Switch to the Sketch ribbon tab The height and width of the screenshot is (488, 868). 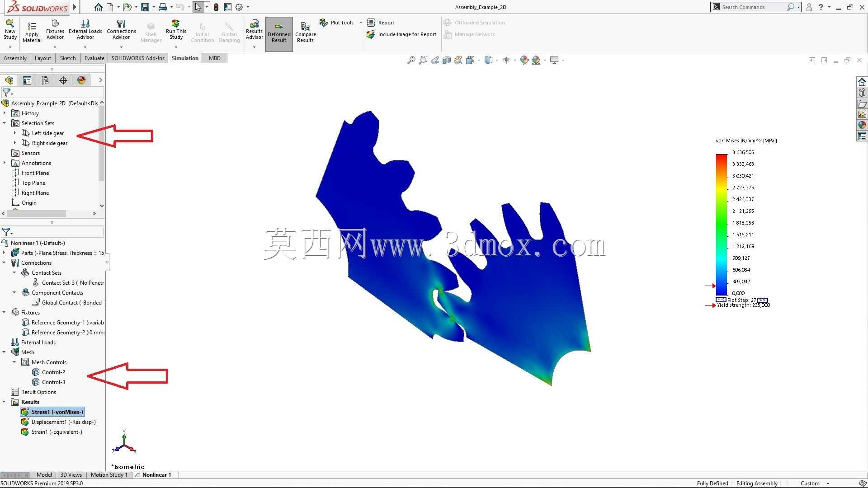[68, 58]
